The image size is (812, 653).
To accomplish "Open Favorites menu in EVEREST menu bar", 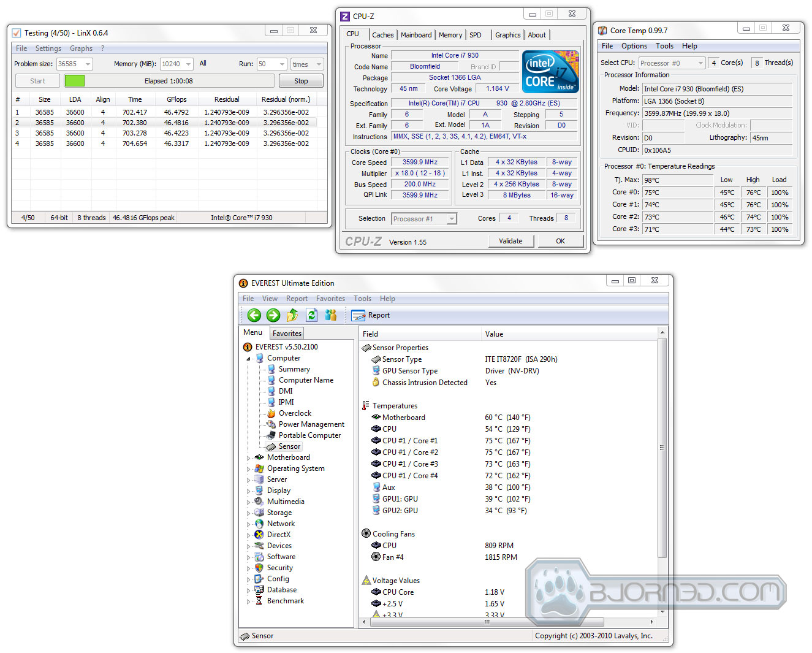I will [x=330, y=299].
